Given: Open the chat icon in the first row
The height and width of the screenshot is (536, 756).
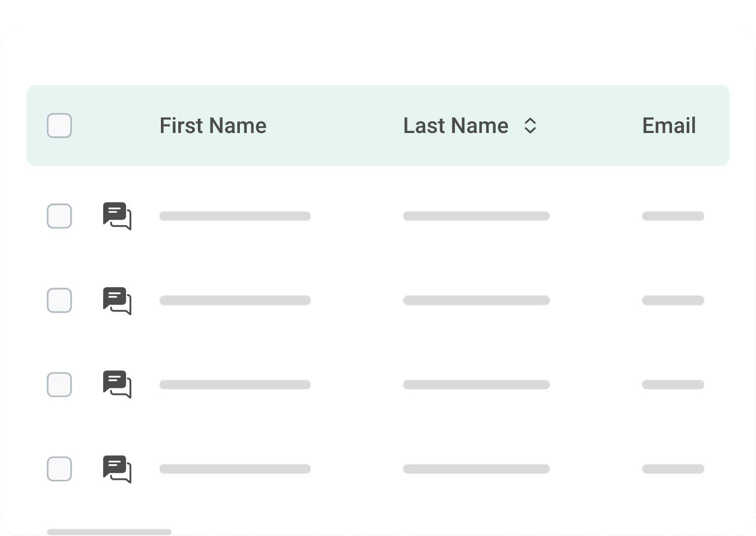Looking at the screenshot, I should coord(117,216).
